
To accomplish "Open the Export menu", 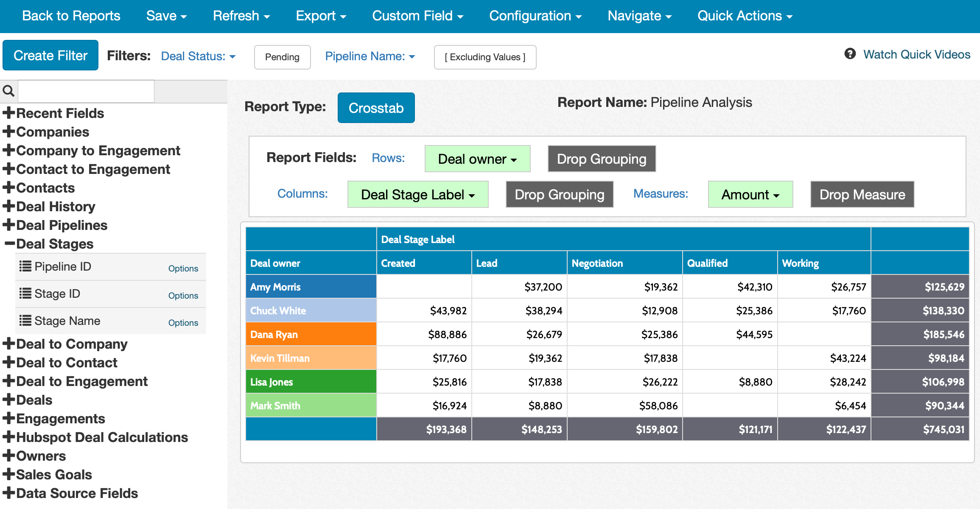I will click(x=321, y=16).
